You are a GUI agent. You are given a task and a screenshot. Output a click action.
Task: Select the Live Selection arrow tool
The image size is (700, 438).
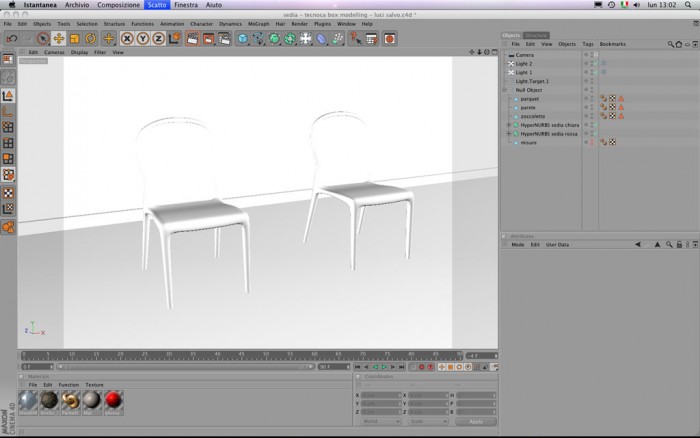pos(43,39)
